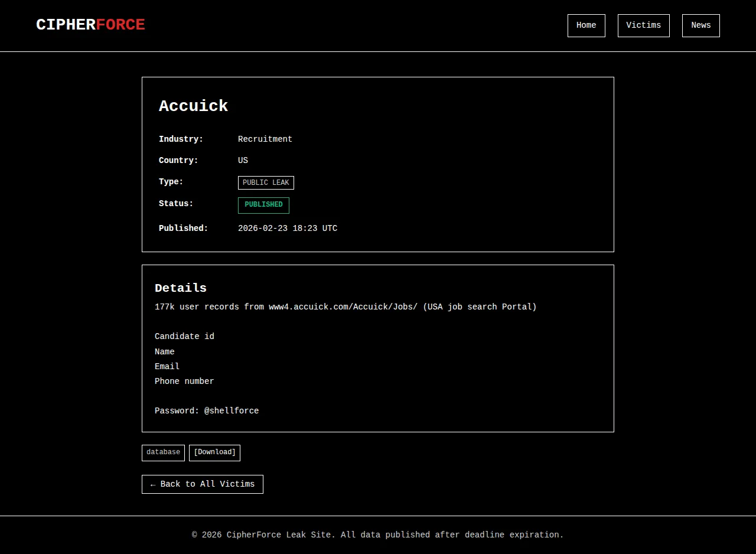Select the Phone number list entry
The height and width of the screenshot is (554, 756).
coord(184,382)
